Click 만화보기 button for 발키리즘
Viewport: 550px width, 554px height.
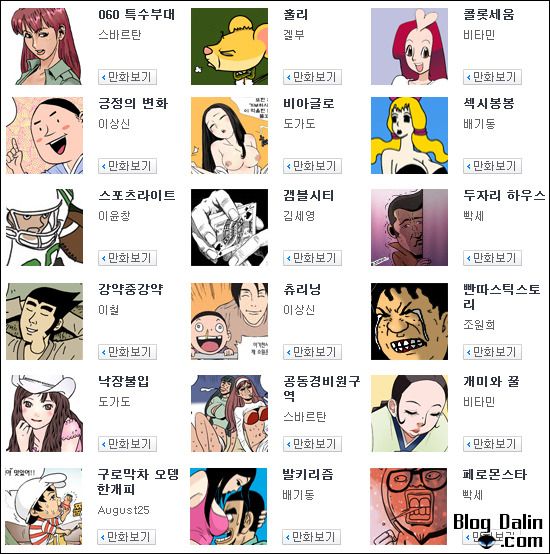pos(311,537)
